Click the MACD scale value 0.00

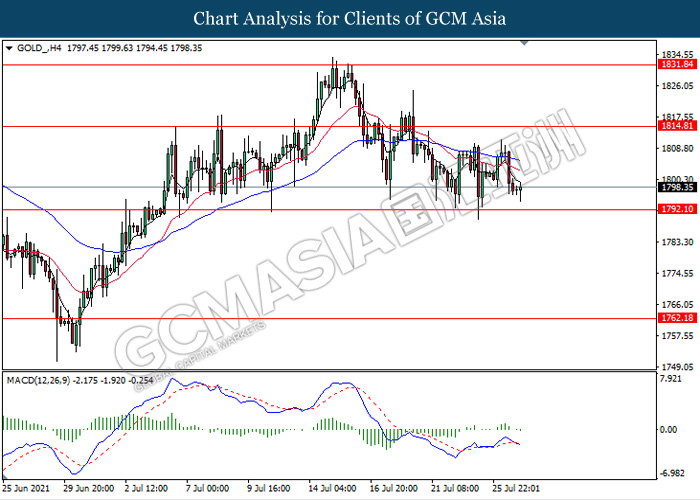pyautogui.click(x=668, y=429)
